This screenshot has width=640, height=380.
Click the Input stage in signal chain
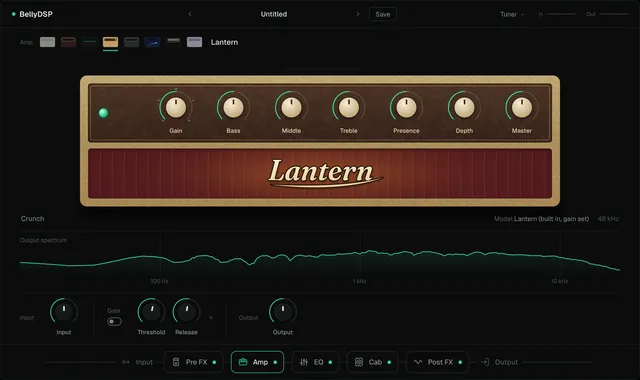137,362
